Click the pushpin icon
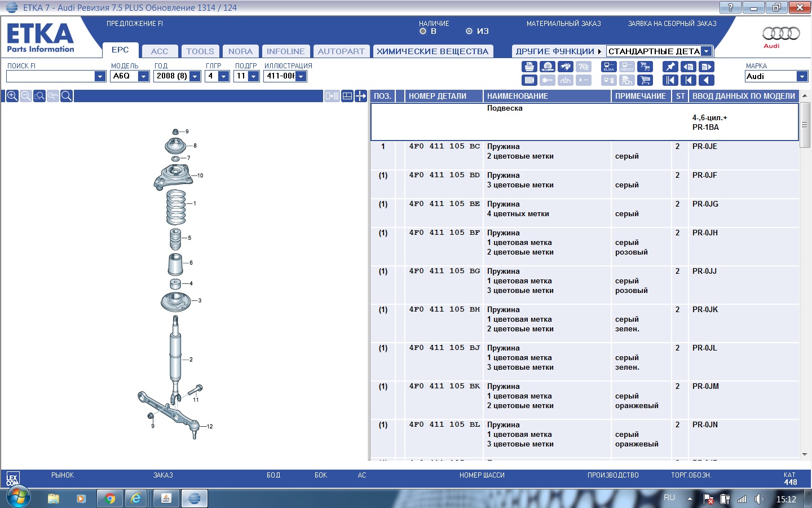 click(x=670, y=67)
